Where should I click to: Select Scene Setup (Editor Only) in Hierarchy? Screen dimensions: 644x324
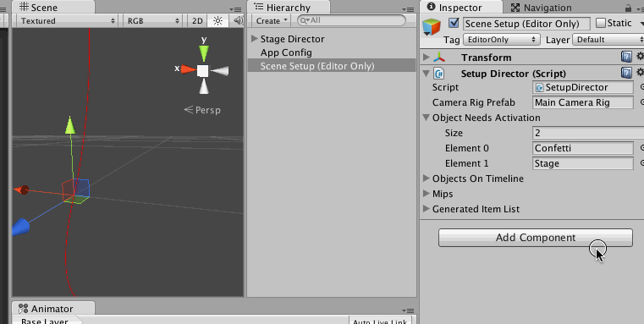tap(332, 66)
